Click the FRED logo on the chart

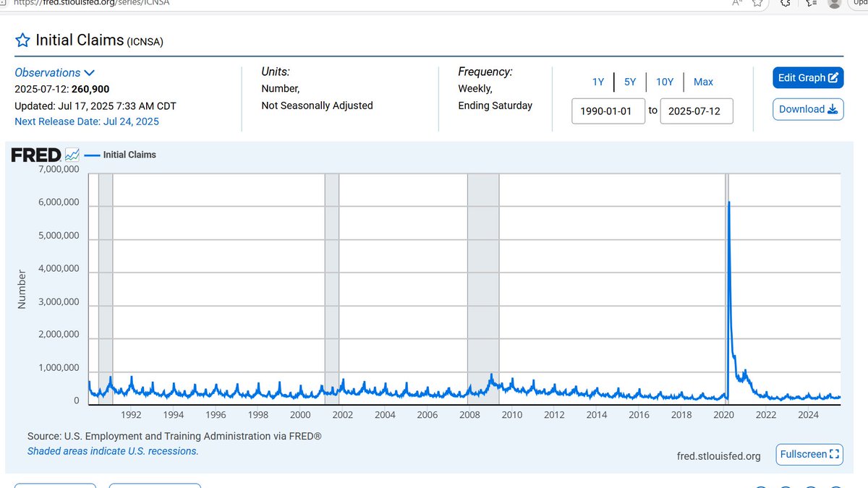coord(36,155)
